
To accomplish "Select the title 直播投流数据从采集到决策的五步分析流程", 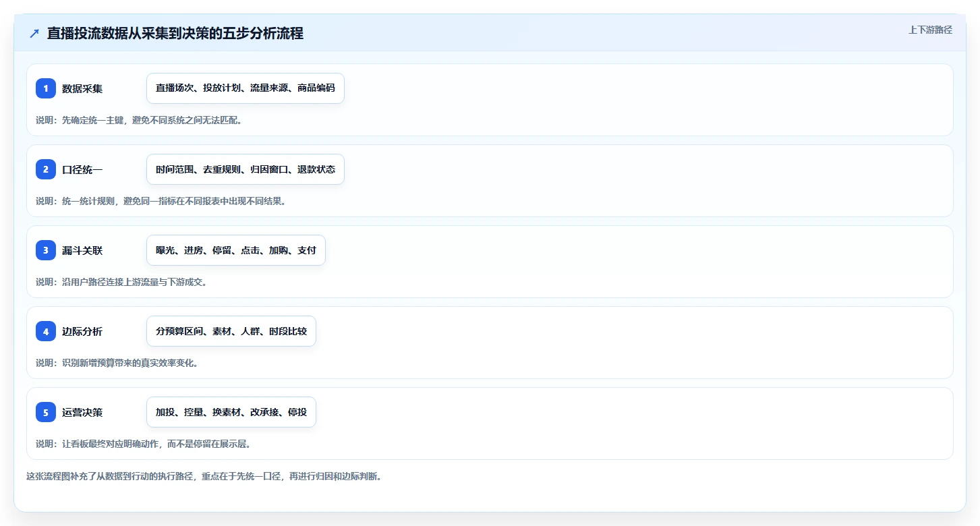I will point(175,34).
